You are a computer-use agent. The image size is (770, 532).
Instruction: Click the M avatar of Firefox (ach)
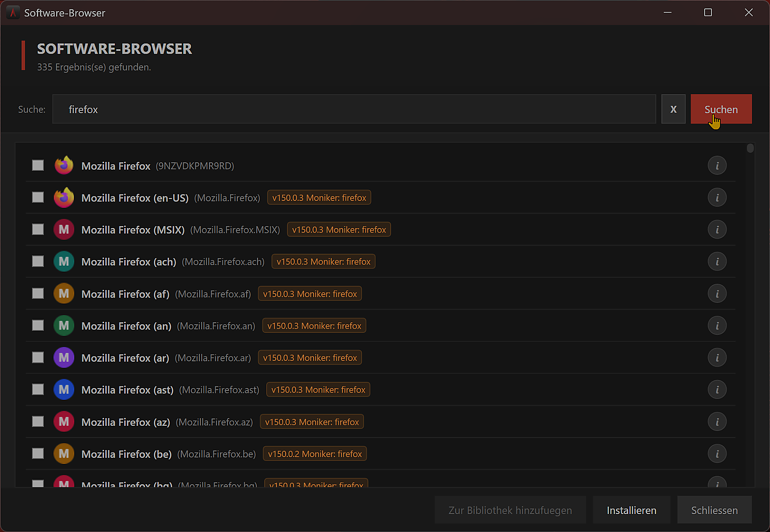point(64,261)
